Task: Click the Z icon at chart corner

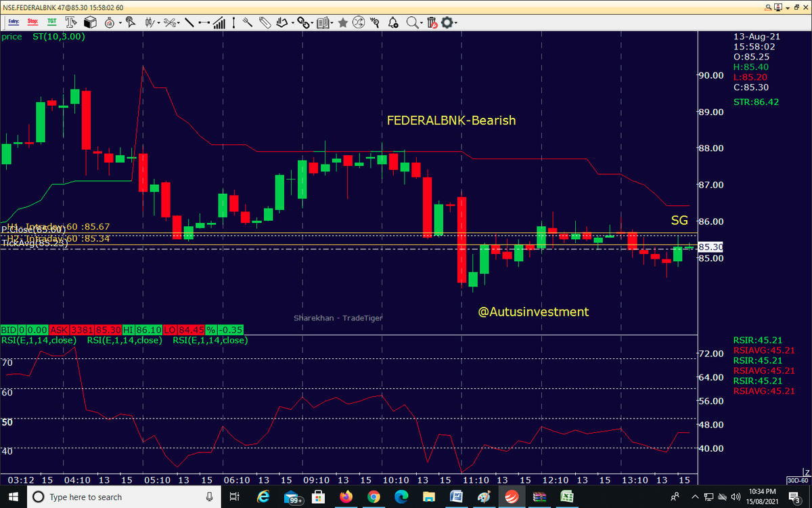Action: click(x=807, y=471)
